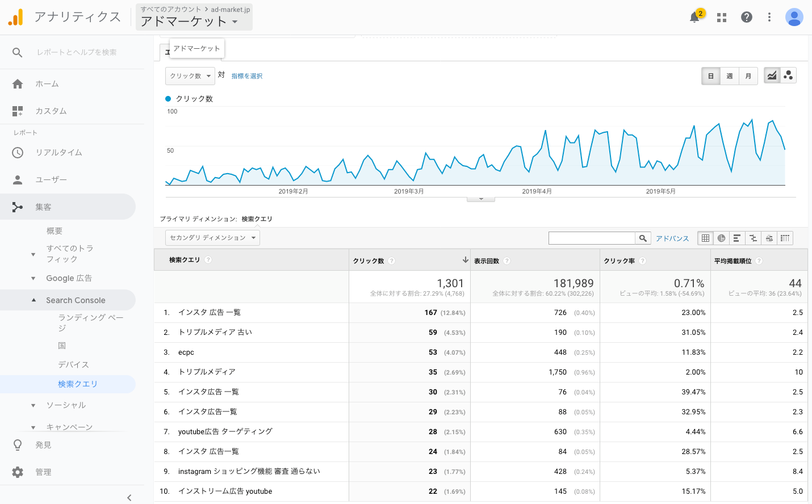Click the ホーム home icon

(x=18, y=84)
